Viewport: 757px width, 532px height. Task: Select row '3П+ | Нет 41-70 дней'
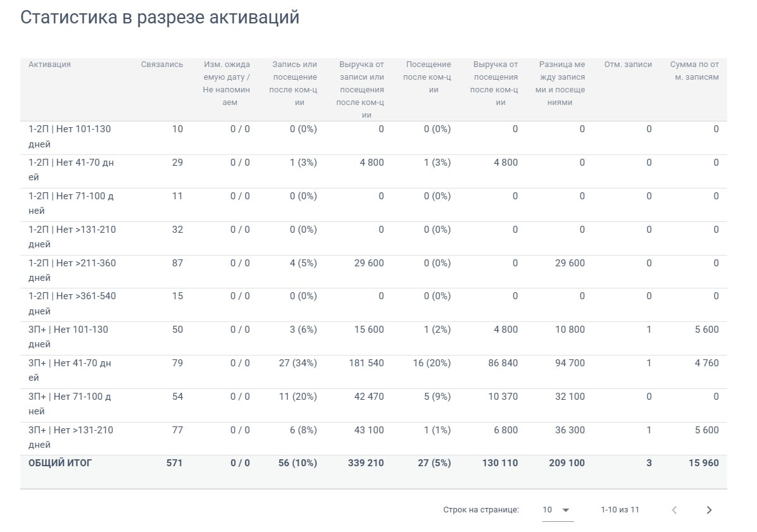click(x=373, y=372)
